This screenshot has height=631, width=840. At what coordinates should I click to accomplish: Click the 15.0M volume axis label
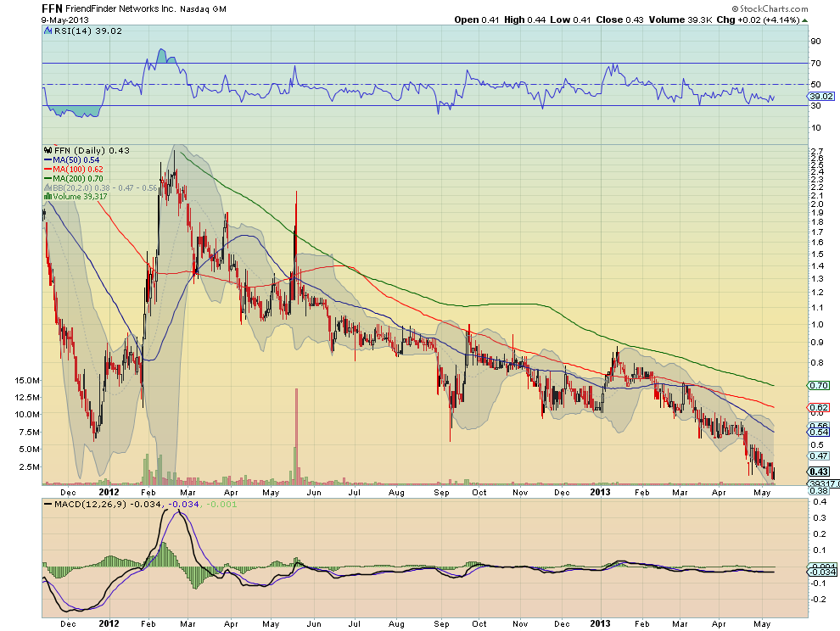point(27,381)
